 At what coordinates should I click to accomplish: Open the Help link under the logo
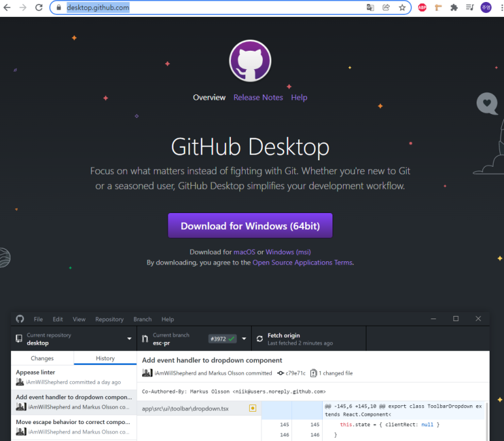click(x=299, y=97)
